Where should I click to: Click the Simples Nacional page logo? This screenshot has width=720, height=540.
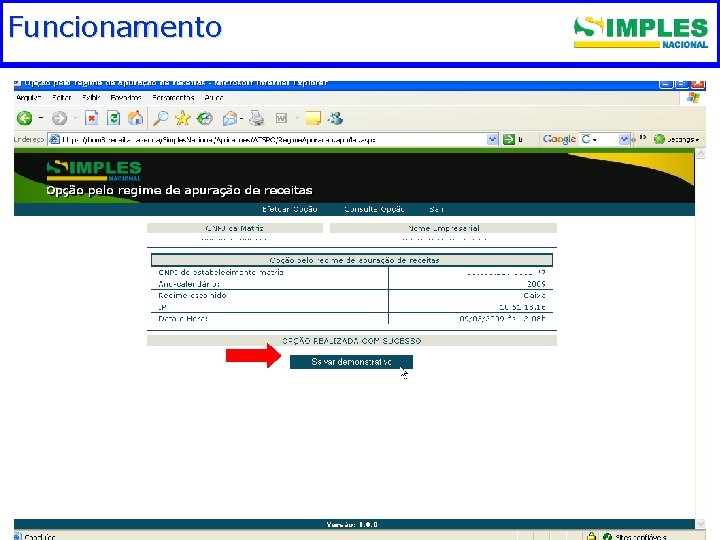(x=94, y=170)
